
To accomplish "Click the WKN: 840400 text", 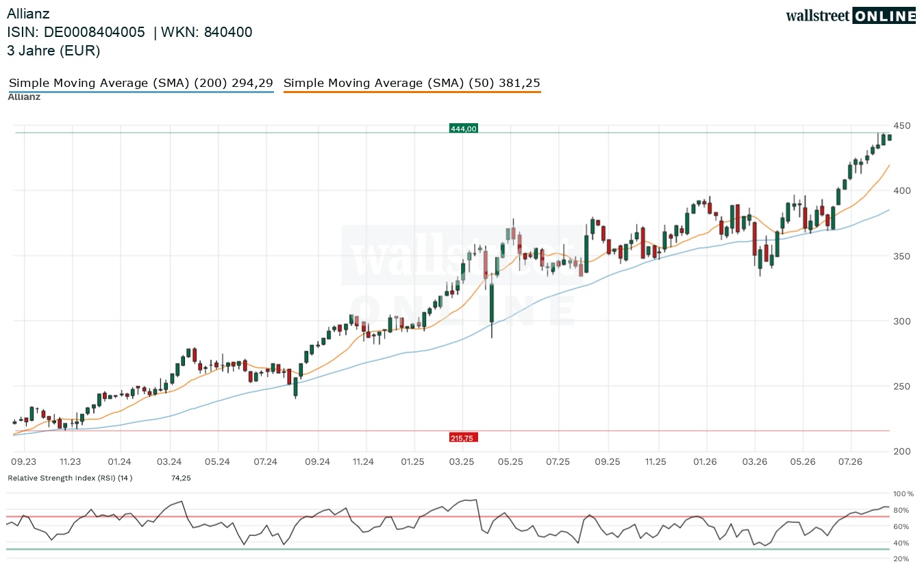I will click(x=208, y=32).
